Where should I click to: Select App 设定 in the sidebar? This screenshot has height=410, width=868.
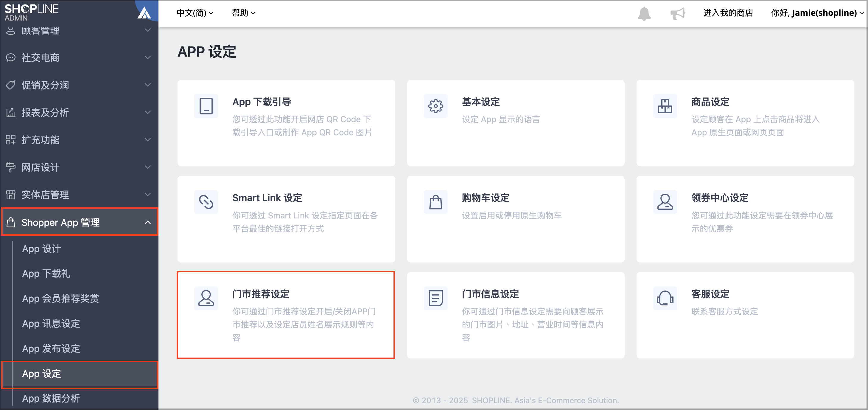point(80,374)
